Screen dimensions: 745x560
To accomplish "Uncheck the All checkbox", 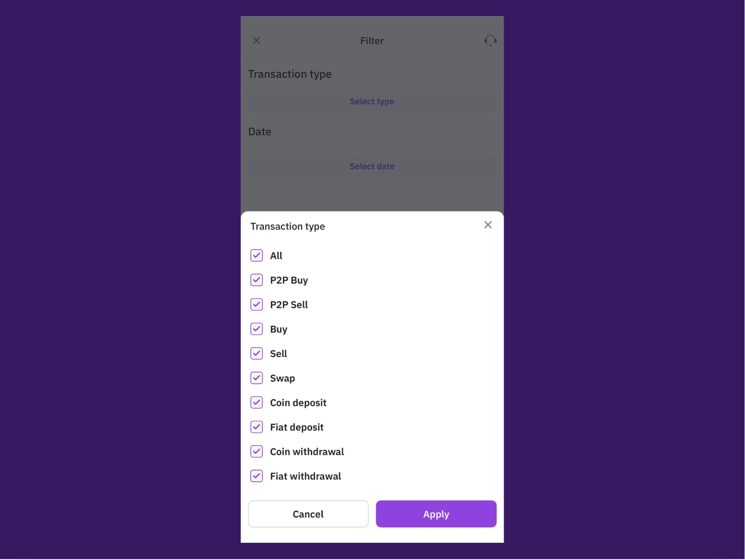I will [257, 256].
